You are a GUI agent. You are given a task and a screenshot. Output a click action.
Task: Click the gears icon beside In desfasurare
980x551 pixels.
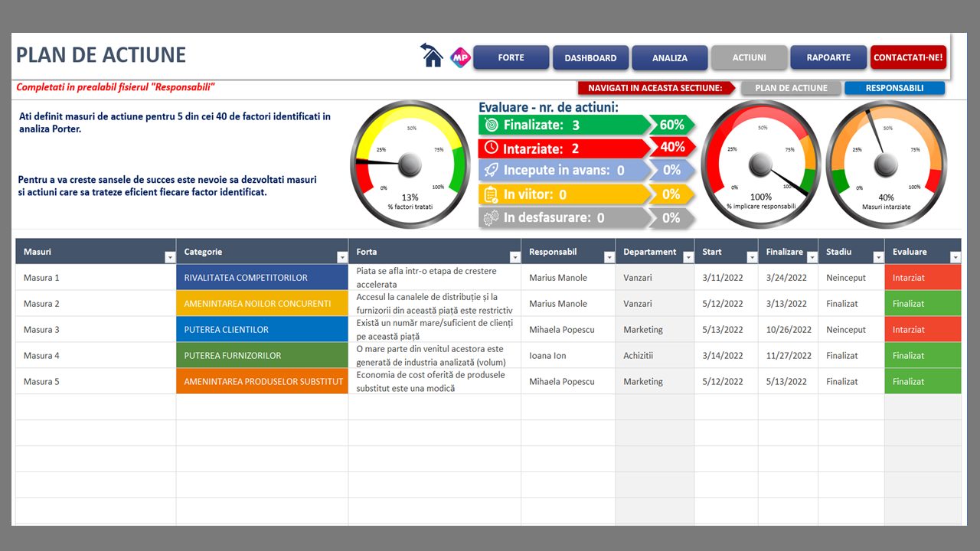(491, 217)
